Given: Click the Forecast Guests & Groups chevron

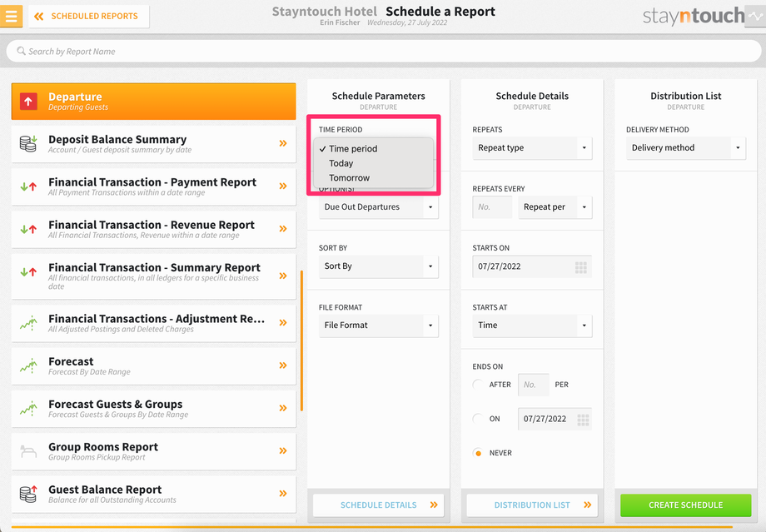Looking at the screenshot, I should 283,408.
